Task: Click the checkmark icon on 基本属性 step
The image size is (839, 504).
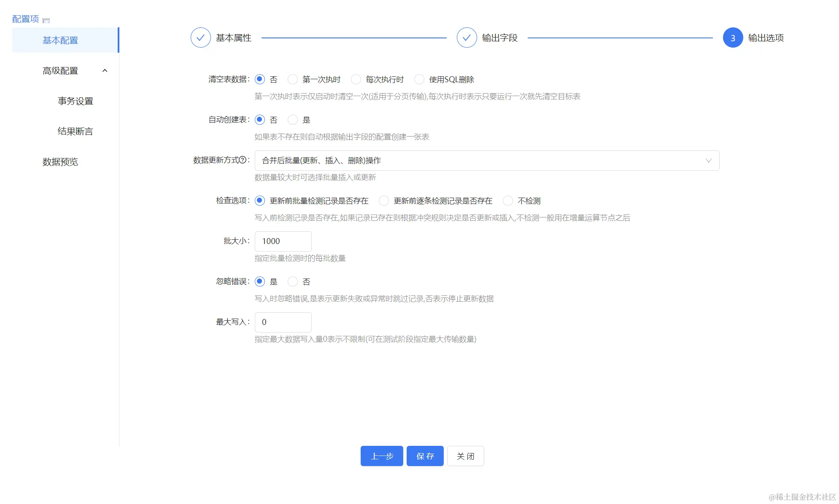Action: click(x=200, y=37)
